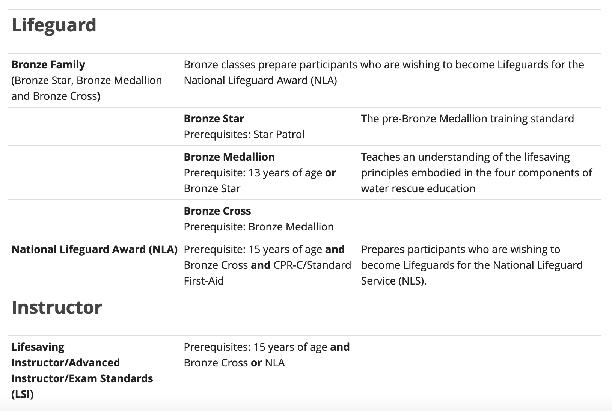
Task: Select the bold Bronze Star course title
Action: point(214,119)
